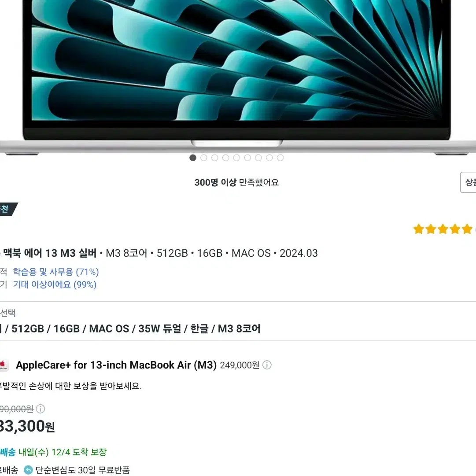Click the fifth gold rating star
Screen dimensions: 476x476
[467, 229]
